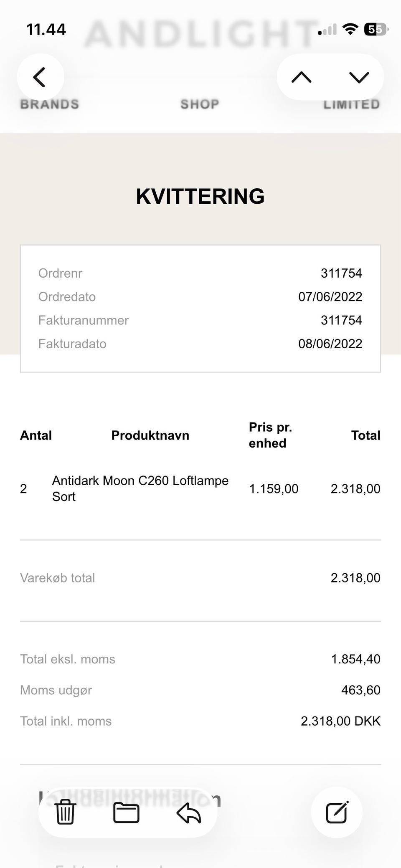Tap the order date 07/06/2022
The image size is (401, 868).
[330, 297]
